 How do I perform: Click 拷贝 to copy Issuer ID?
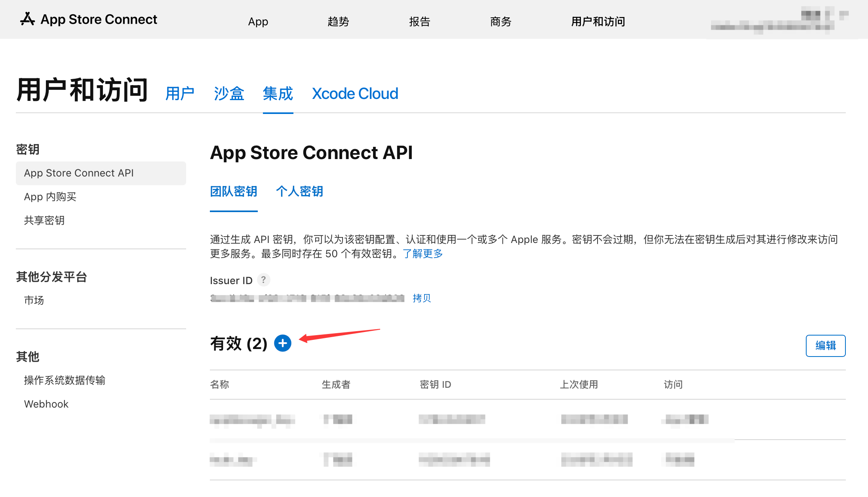coord(422,298)
